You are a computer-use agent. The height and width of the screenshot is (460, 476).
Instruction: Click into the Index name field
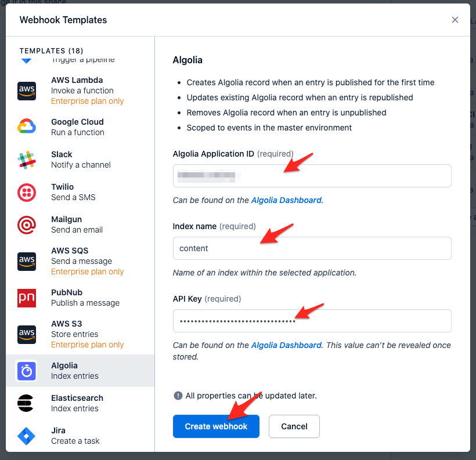(312, 248)
